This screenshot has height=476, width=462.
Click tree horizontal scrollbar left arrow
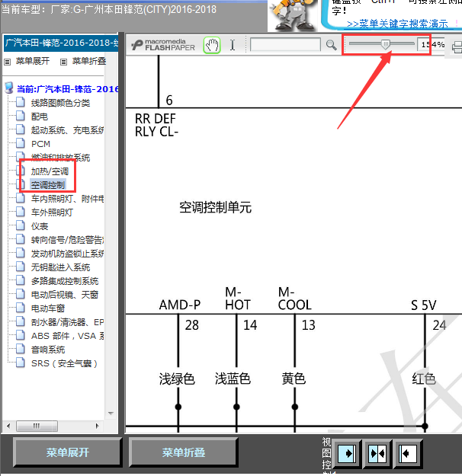click(x=8, y=426)
